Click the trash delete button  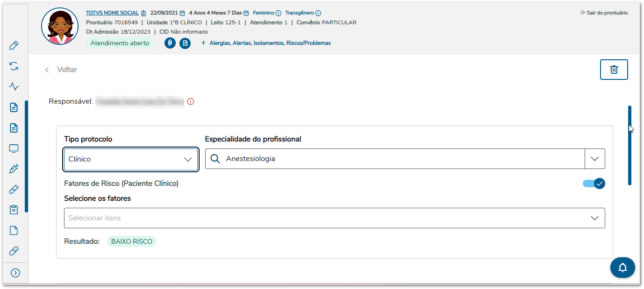(x=614, y=70)
